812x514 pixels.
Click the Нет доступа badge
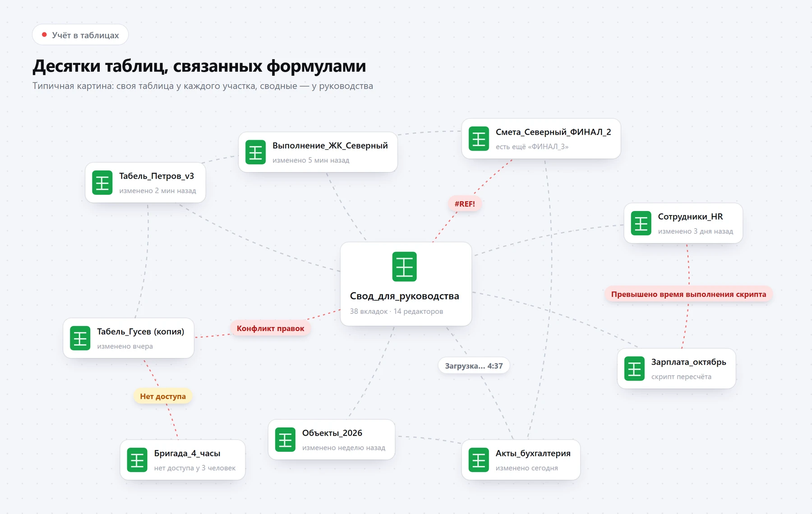coord(163,396)
